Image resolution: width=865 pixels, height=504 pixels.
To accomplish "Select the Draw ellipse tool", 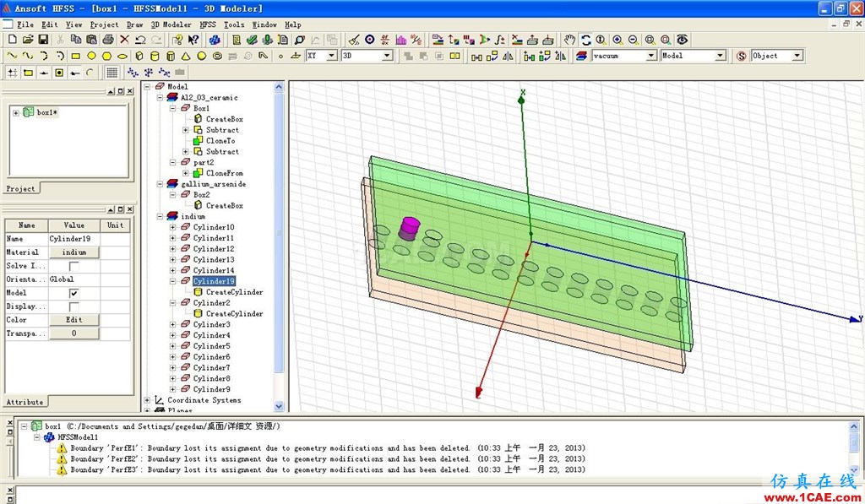I will point(122,56).
